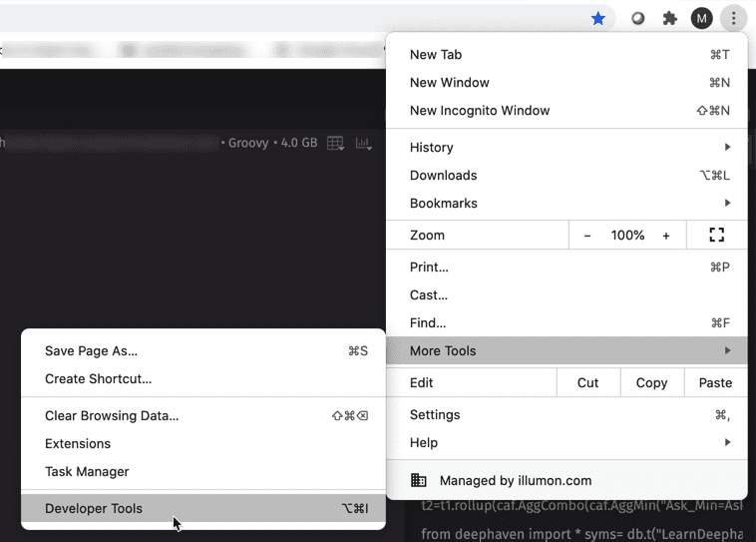Click the table icon beside 4.0 GB

[336, 144]
